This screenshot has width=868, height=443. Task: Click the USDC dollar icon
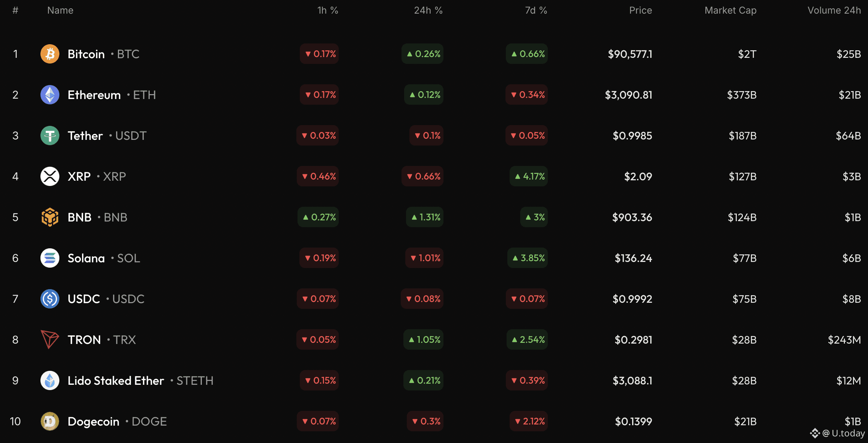click(50, 299)
